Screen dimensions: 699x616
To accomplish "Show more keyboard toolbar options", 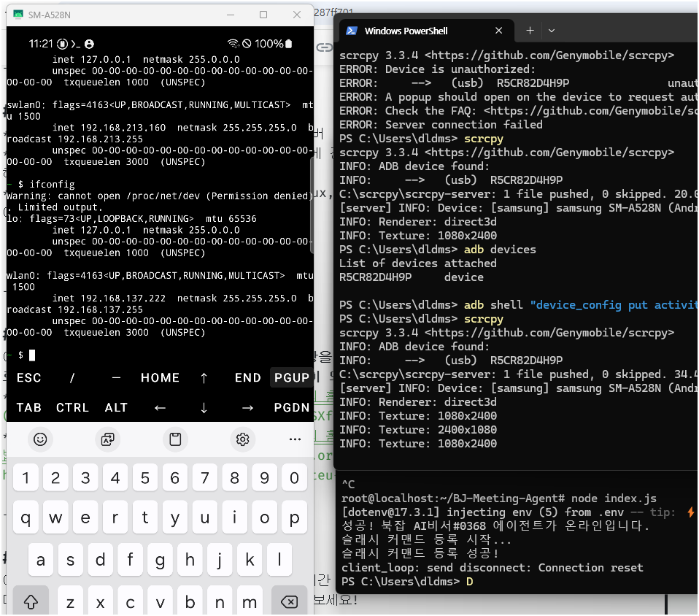I will click(x=295, y=439).
